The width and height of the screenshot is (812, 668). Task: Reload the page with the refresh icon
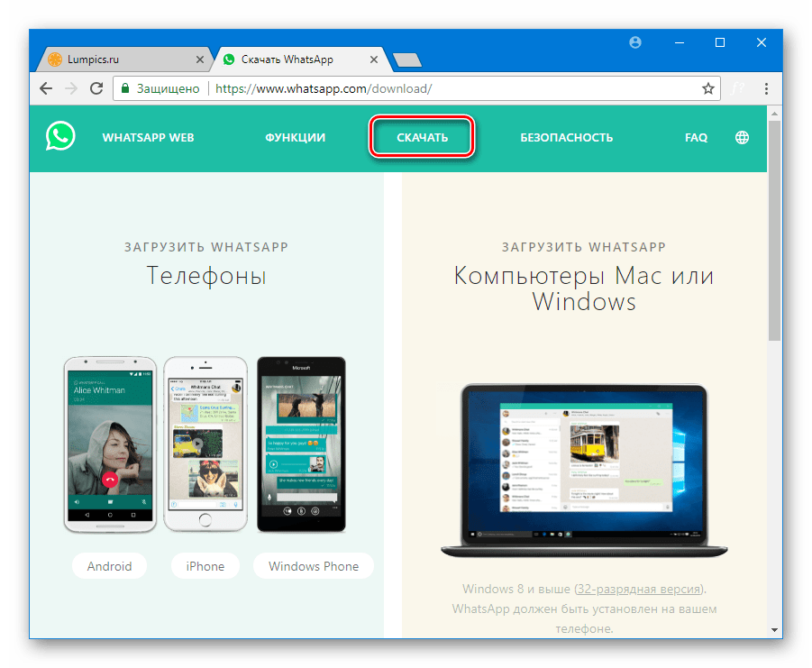(x=97, y=89)
